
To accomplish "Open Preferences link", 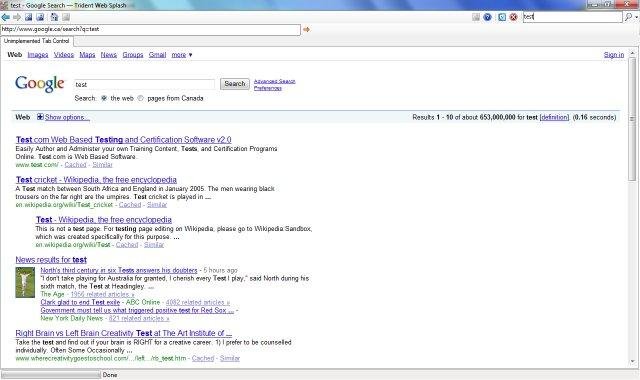I will pos(268,88).
